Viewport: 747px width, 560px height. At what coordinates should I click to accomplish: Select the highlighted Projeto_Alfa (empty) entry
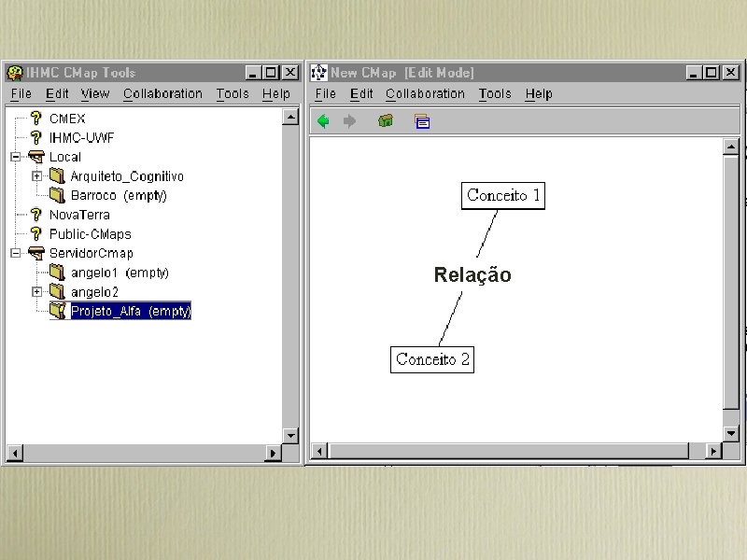[x=131, y=311]
